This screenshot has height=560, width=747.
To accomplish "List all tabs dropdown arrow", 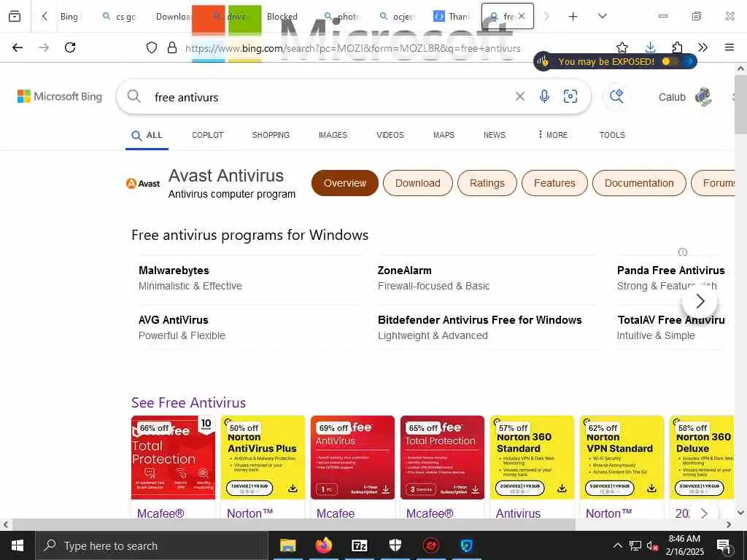I will pos(602,16).
